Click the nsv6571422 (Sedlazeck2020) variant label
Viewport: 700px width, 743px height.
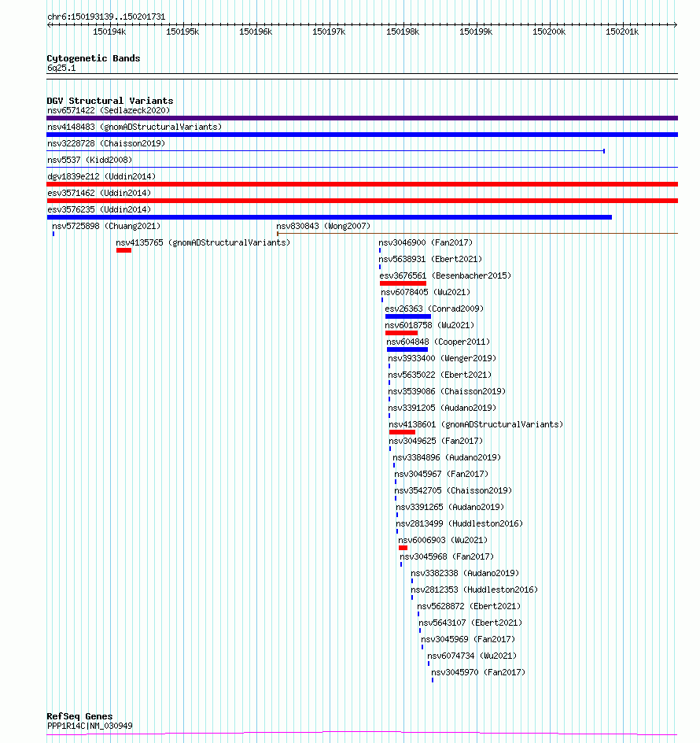pyautogui.click(x=109, y=110)
